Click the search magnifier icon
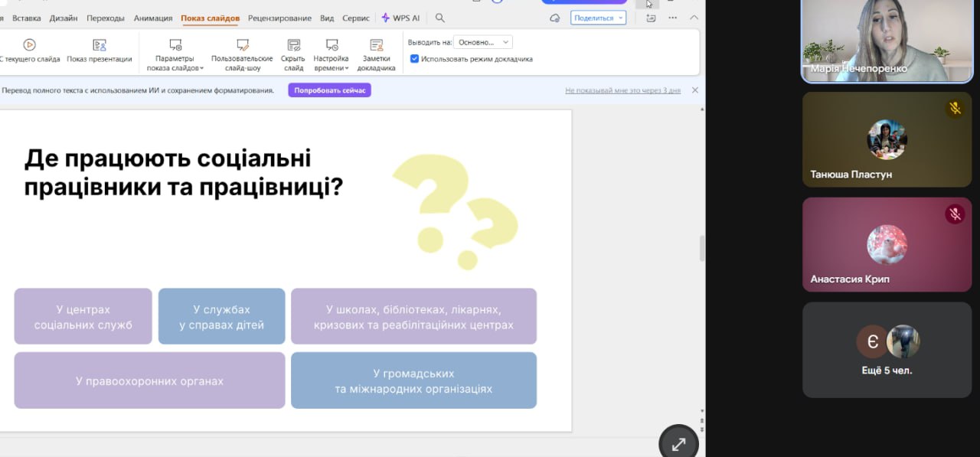The image size is (980, 457). [440, 18]
